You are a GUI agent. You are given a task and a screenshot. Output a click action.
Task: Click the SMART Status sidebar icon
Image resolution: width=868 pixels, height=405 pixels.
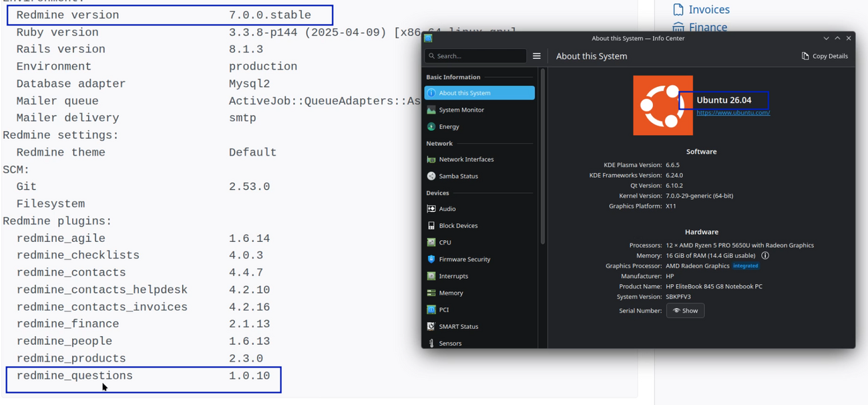coord(431,326)
